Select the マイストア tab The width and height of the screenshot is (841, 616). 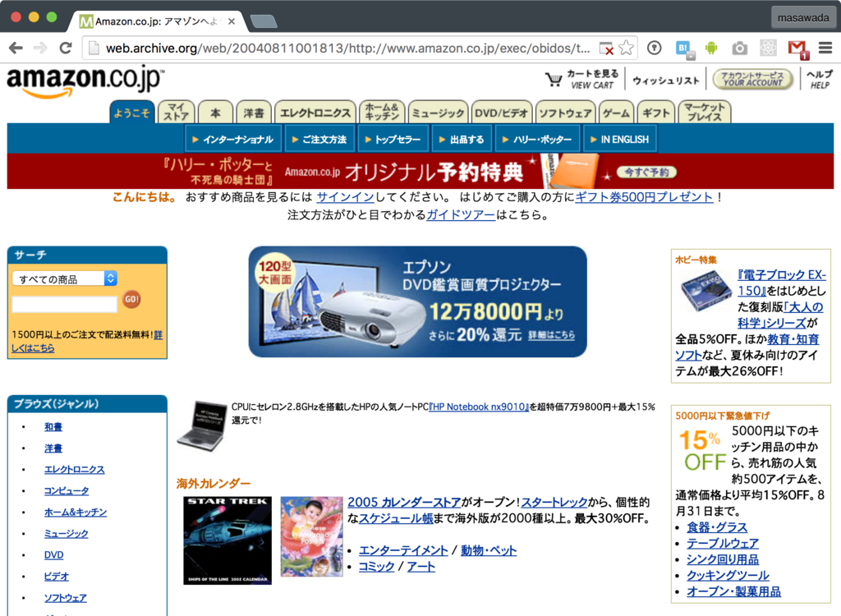coord(176,113)
